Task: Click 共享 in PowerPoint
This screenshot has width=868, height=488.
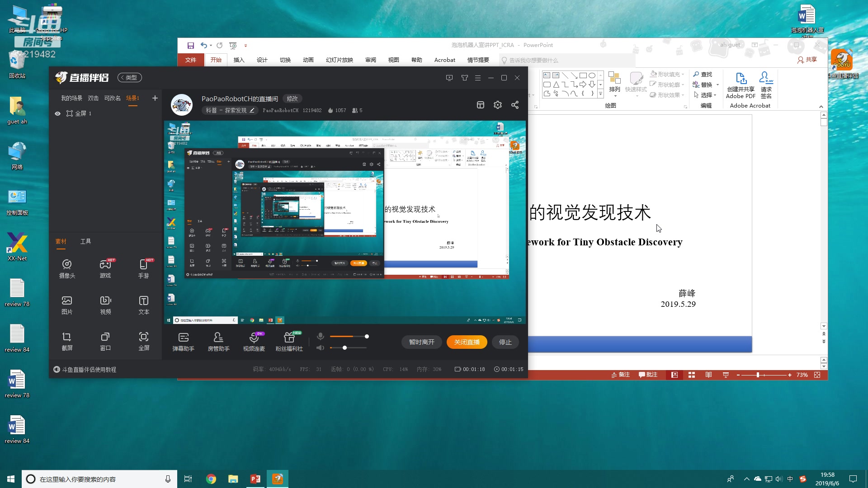Action: 807,60
